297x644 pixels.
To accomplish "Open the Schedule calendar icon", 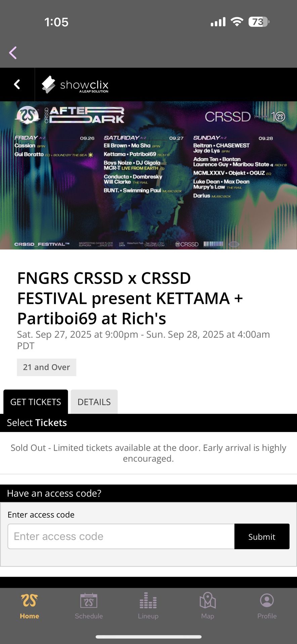I will coord(89,601).
